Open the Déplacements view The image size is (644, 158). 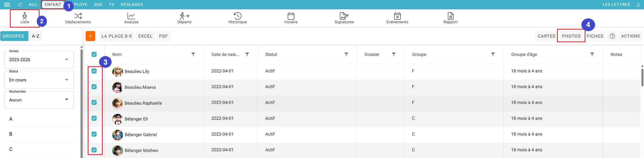[x=78, y=18]
